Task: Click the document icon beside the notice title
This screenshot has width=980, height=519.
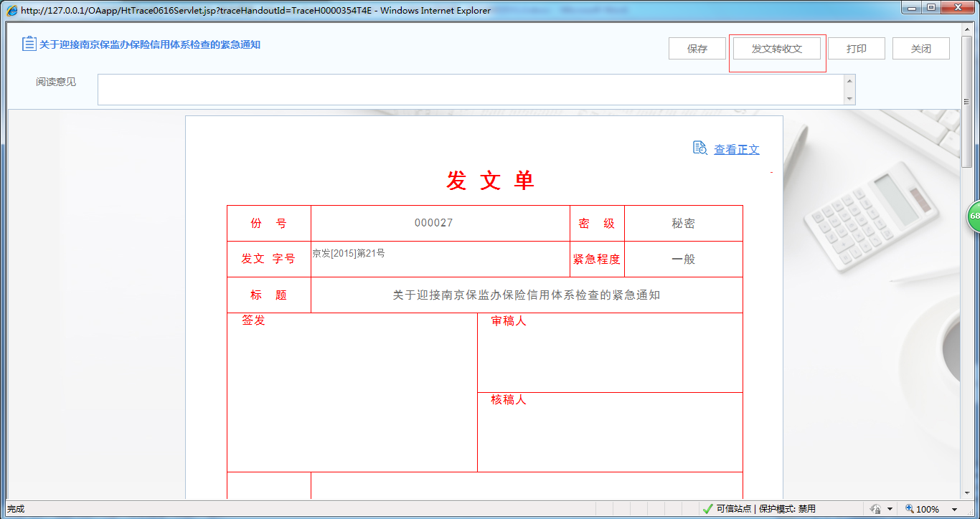Action: point(29,43)
